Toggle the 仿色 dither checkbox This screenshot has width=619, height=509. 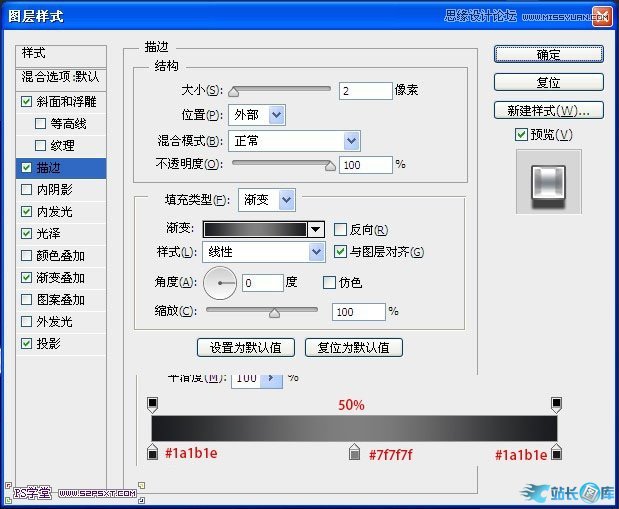pos(330,283)
